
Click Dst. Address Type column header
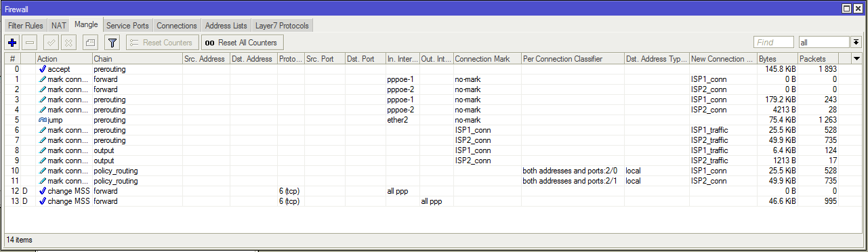coord(657,59)
